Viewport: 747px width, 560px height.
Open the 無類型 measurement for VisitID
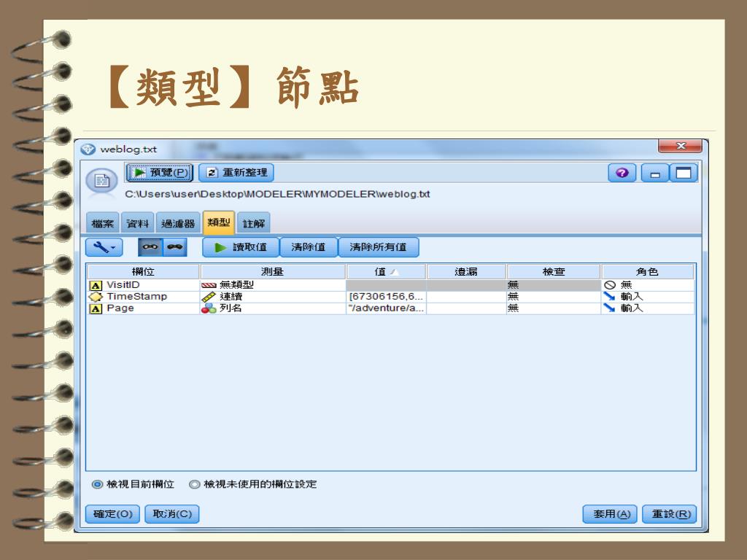click(273, 285)
